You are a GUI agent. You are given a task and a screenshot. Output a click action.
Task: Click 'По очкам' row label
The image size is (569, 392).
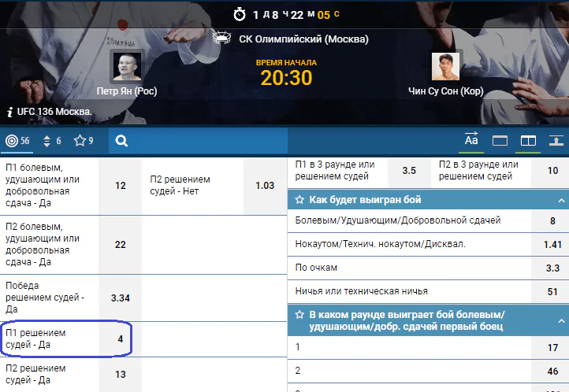(x=316, y=268)
